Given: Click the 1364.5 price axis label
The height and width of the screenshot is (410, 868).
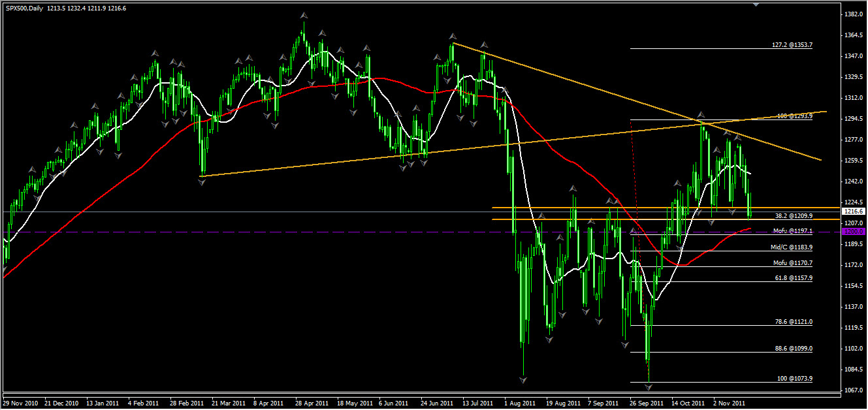Looking at the screenshot, I should tap(854, 35).
